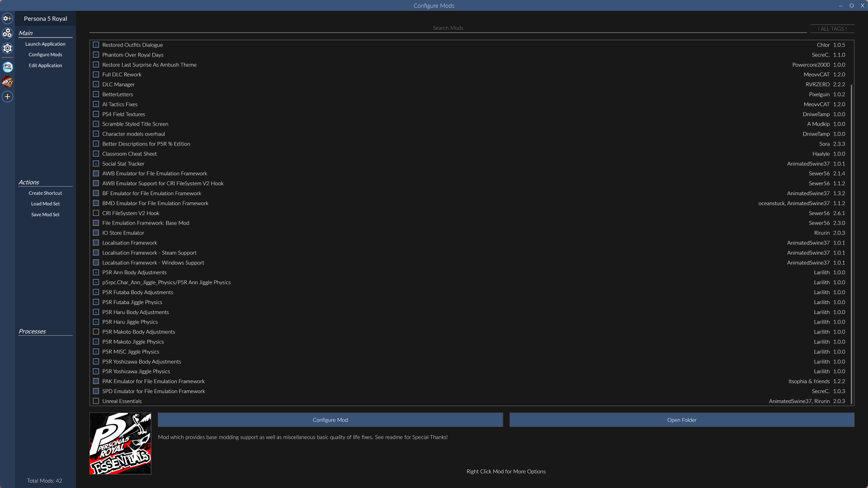This screenshot has width=868, height=488.
Task: Select the PS4 Field Textures mod row
Action: [470, 114]
